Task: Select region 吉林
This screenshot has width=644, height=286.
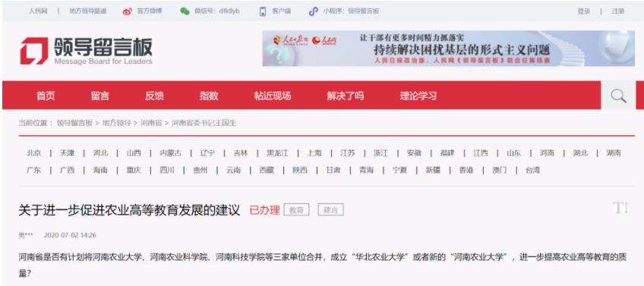Action: tap(241, 153)
